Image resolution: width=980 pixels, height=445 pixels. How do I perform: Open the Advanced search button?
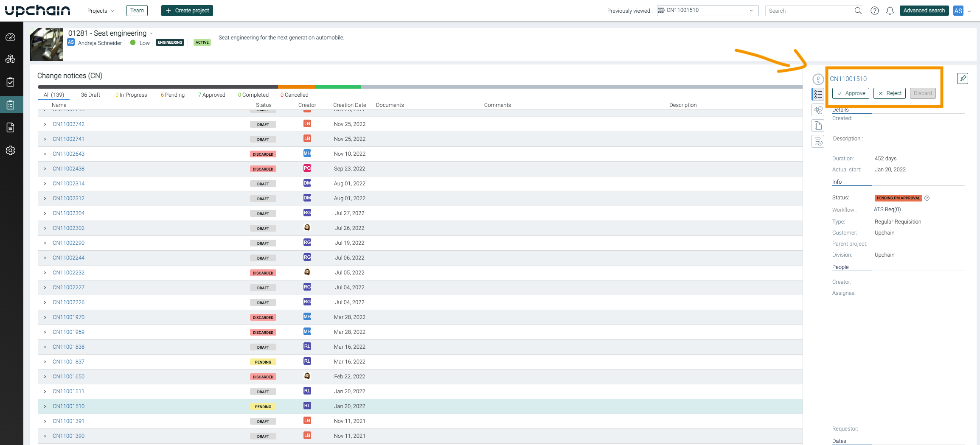924,11
